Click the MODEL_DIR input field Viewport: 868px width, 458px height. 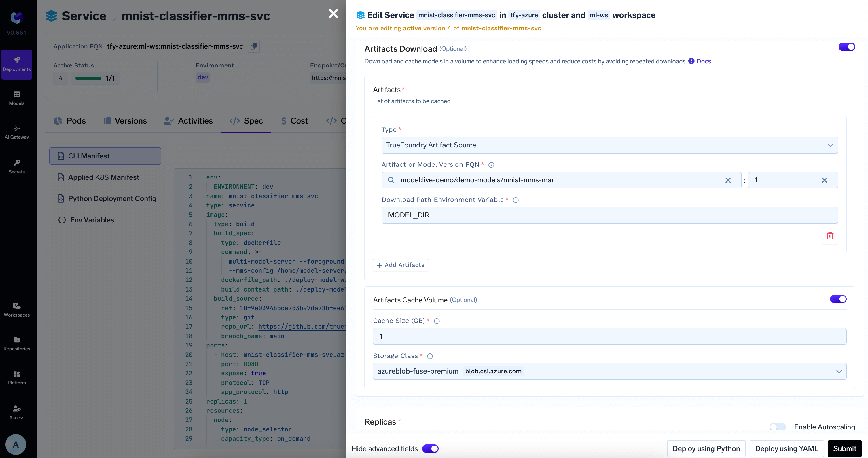click(609, 215)
